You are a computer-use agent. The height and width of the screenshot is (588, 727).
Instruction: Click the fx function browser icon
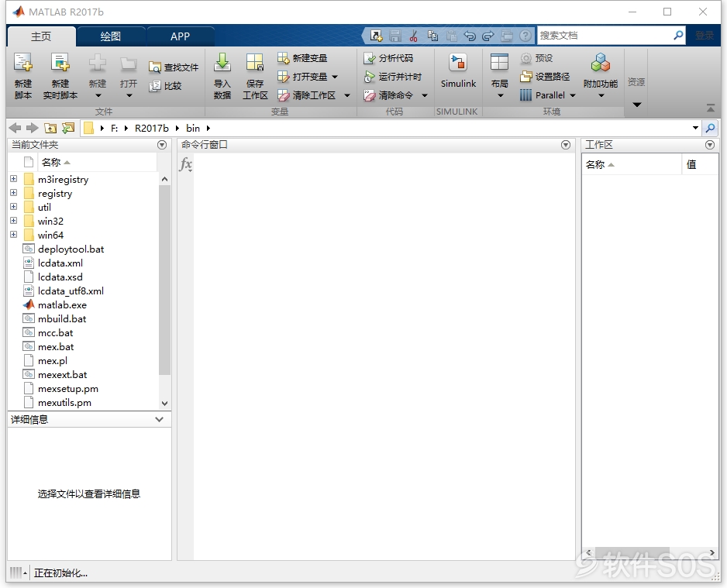pos(186,164)
